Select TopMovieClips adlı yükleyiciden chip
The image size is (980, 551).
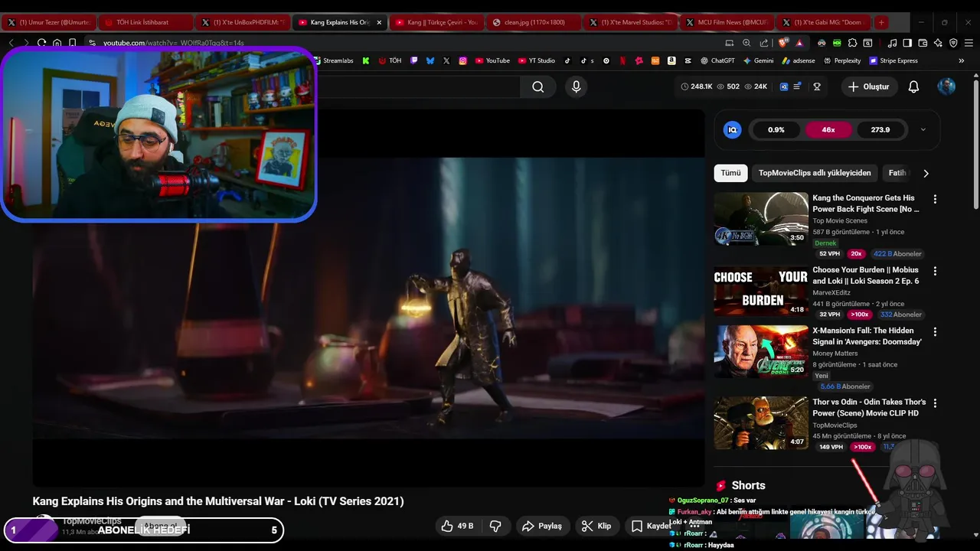click(x=815, y=173)
